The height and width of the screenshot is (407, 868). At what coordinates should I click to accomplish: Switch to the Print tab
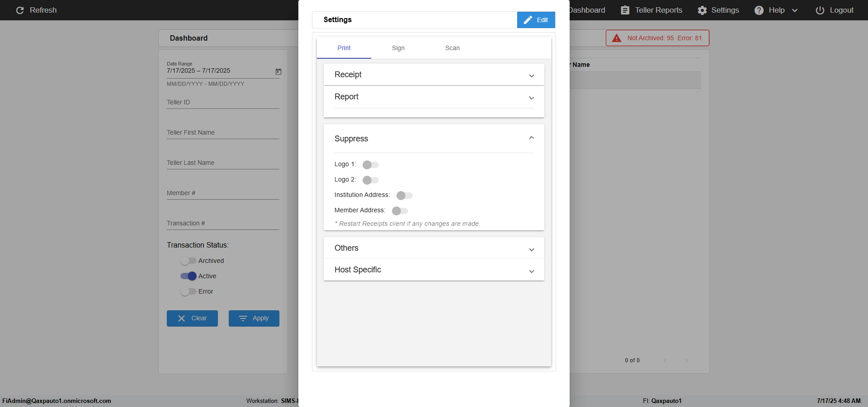[x=344, y=48]
